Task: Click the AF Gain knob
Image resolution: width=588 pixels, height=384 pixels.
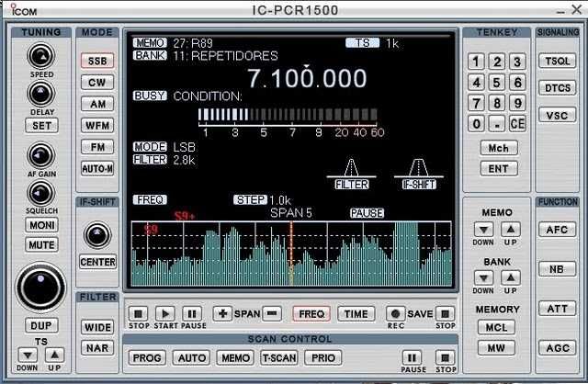Action: click(40, 155)
